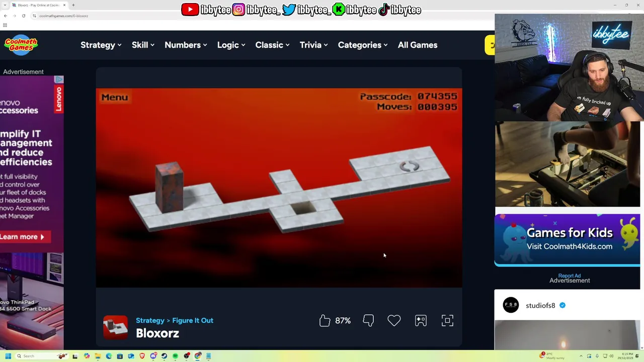The width and height of the screenshot is (644, 362).
Task: Click the Passcode 074355 text in game
Action: (x=409, y=96)
